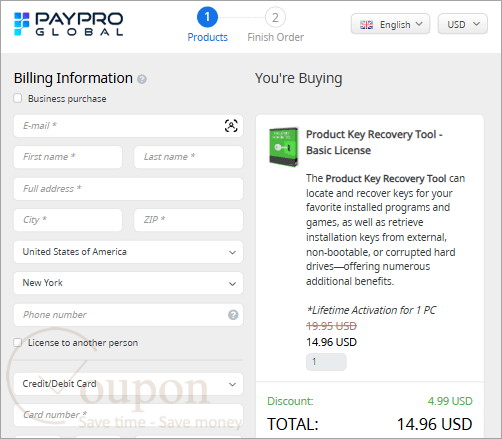Screen dimensions: 502x439
Task: Focus the Phone number field
Action: (128, 315)
